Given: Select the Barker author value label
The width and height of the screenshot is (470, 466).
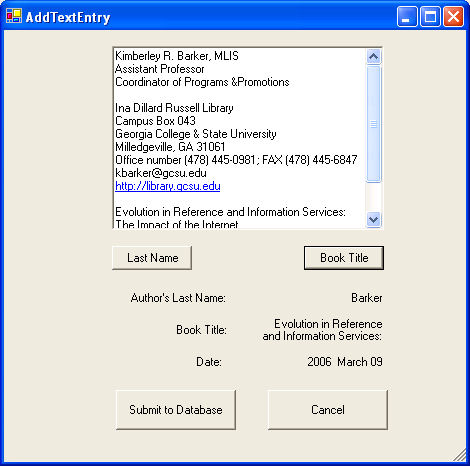Looking at the screenshot, I should click(366, 298).
